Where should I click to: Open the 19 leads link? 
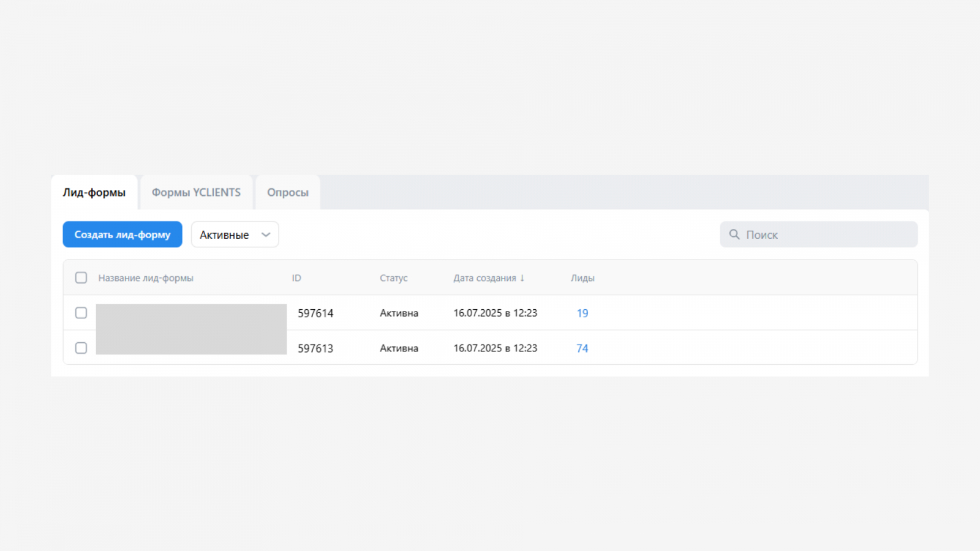tap(582, 313)
